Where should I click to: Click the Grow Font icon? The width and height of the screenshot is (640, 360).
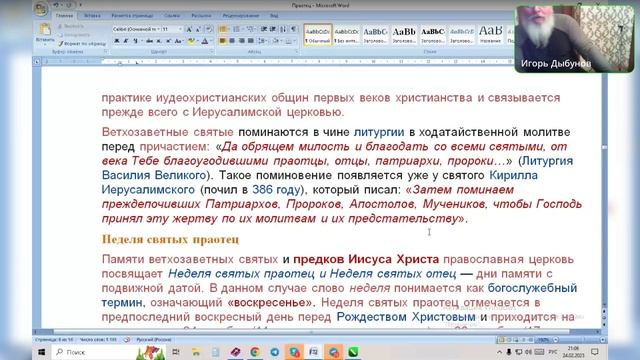[189, 29]
